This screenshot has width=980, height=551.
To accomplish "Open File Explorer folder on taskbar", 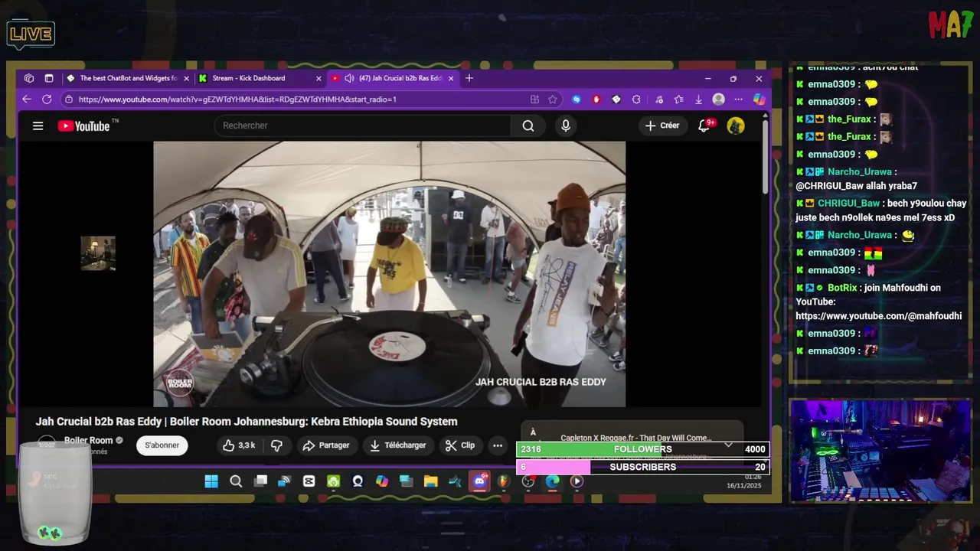I will pos(430,481).
